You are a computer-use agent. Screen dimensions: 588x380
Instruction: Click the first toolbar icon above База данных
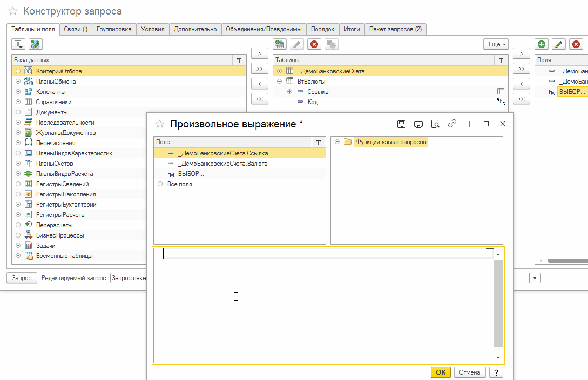tap(18, 44)
